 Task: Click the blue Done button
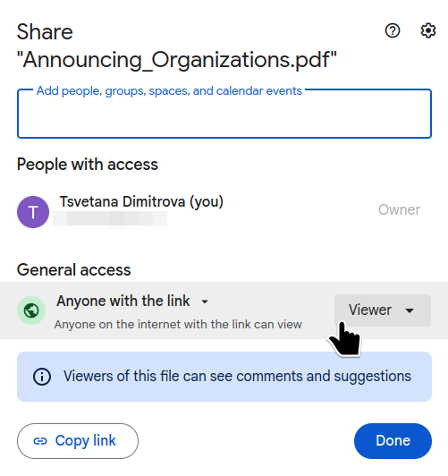pyautogui.click(x=393, y=441)
